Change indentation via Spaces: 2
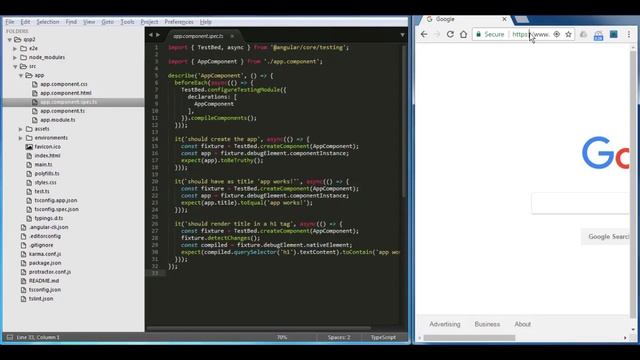Viewport: 640px width, 360px height. pyautogui.click(x=339, y=337)
